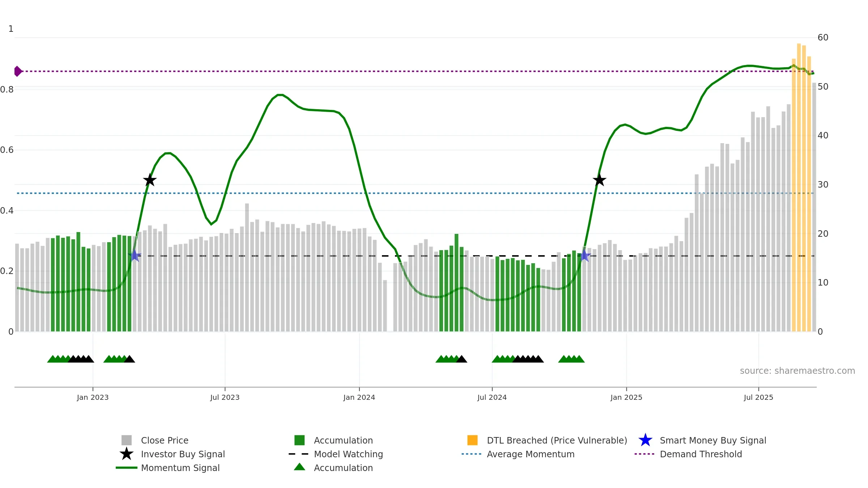Click the right axis value 60
The image size is (868, 488).
(x=823, y=38)
